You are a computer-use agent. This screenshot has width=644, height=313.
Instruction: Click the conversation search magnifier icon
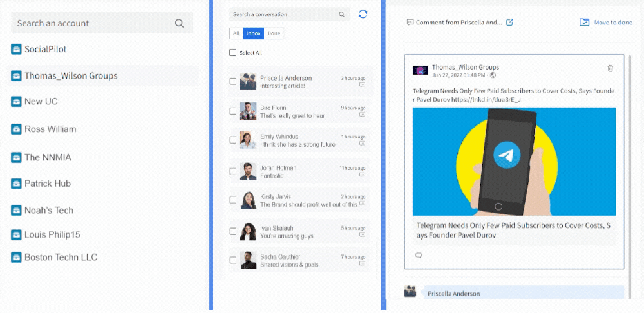(341, 14)
